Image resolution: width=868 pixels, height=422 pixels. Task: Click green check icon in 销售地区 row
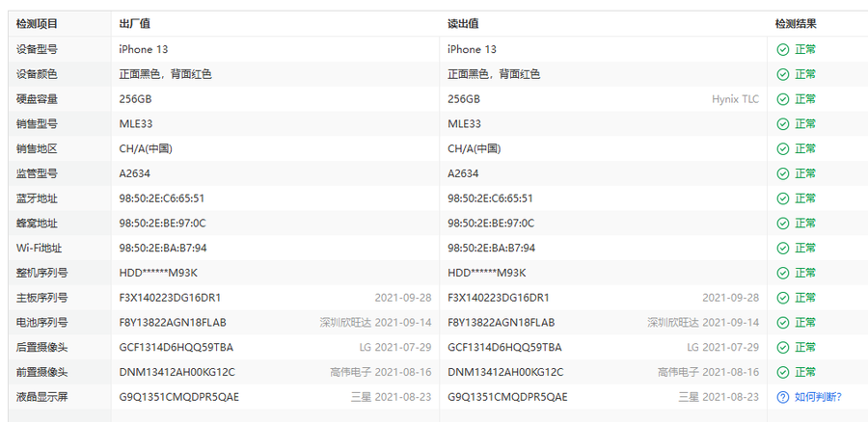[783, 148]
